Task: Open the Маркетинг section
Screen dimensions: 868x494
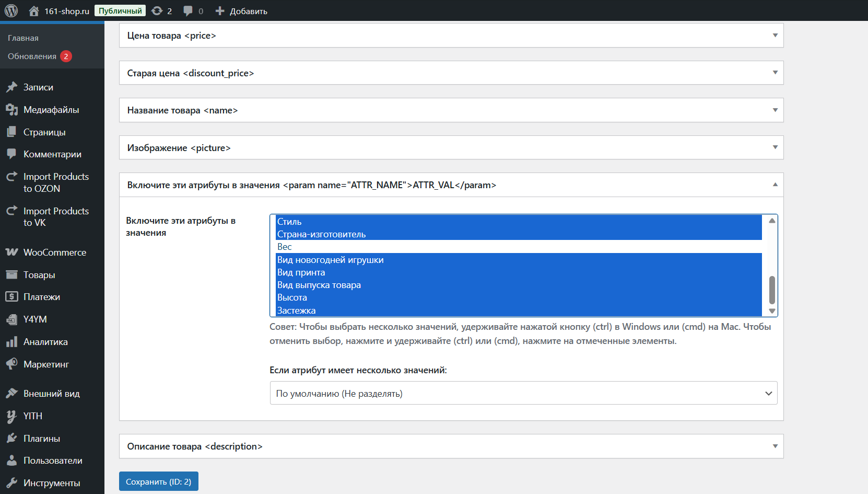Action: [x=46, y=364]
